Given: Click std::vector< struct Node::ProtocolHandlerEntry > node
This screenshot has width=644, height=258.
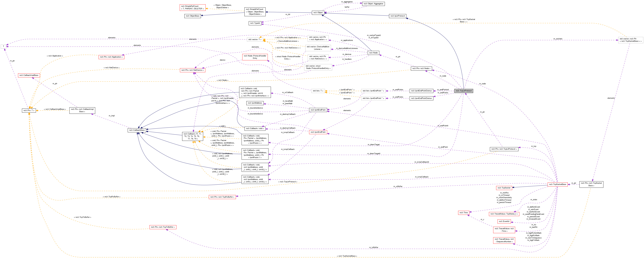Looking at the screenshot, I should click(318, 67).
